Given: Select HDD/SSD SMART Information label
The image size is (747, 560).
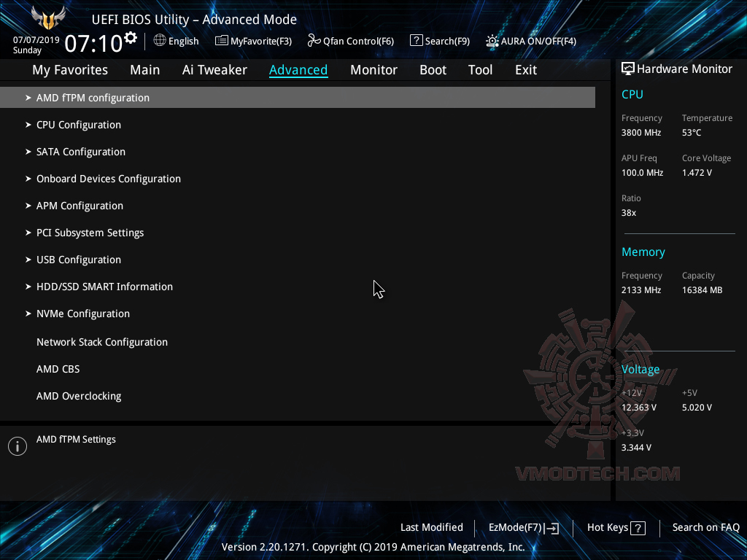Looking at the screenshot, I should (104, 287).
